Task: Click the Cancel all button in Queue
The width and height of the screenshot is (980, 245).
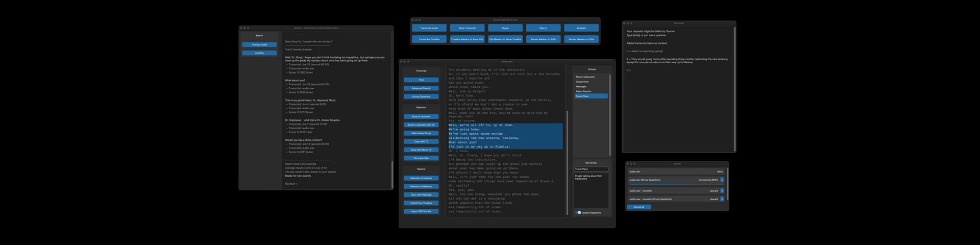Action: click(639, 207)
